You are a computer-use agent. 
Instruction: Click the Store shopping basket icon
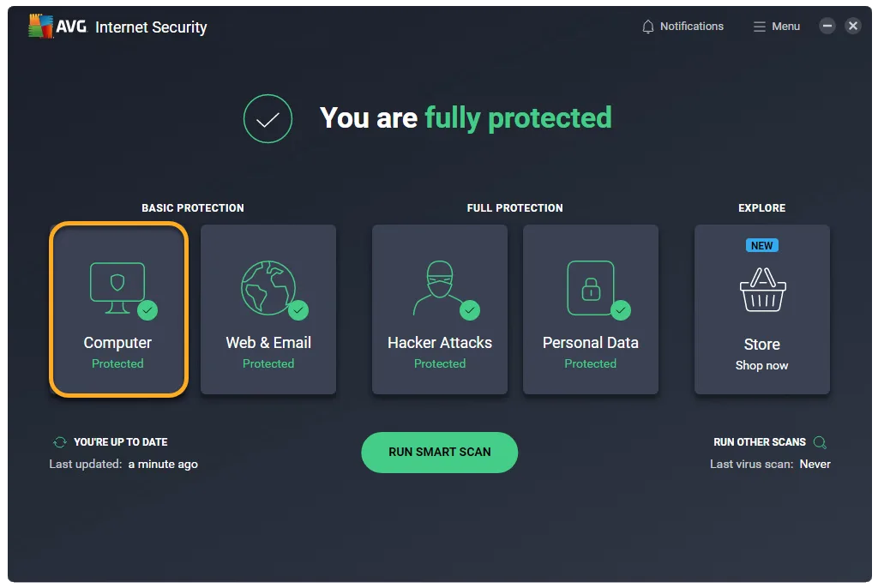[762, 290]
